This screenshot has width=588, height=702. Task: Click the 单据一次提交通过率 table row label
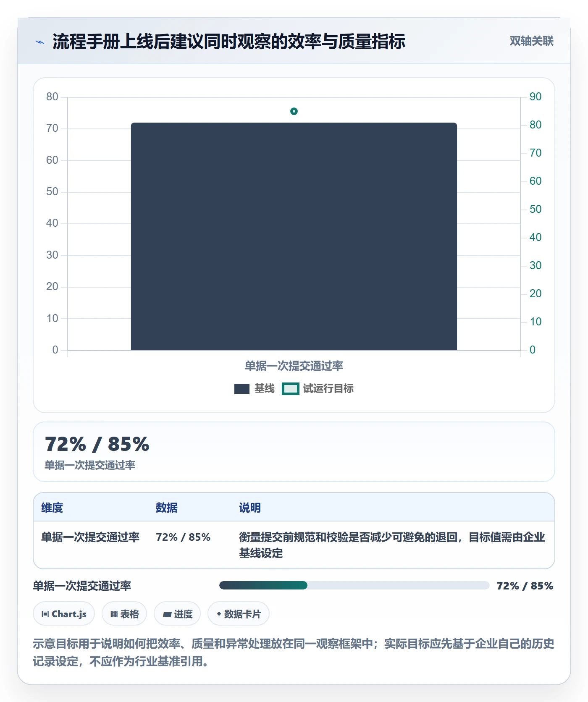click(x=90, y=537)
